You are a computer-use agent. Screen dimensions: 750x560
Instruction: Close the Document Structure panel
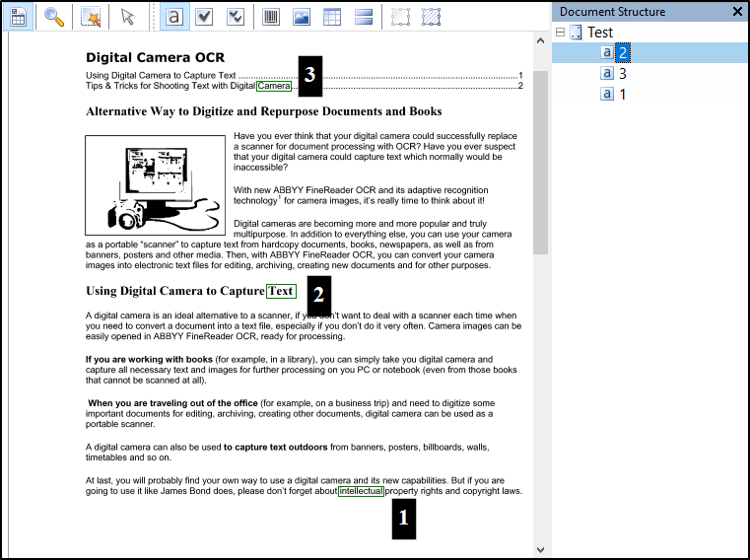(x=737, y=12)
